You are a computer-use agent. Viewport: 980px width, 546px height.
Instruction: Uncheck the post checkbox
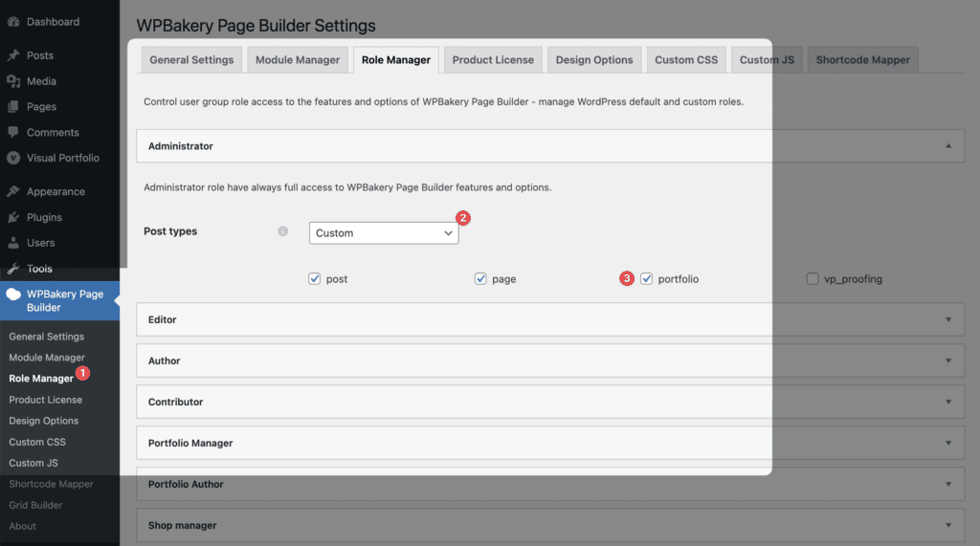click(x=314, y=278)
